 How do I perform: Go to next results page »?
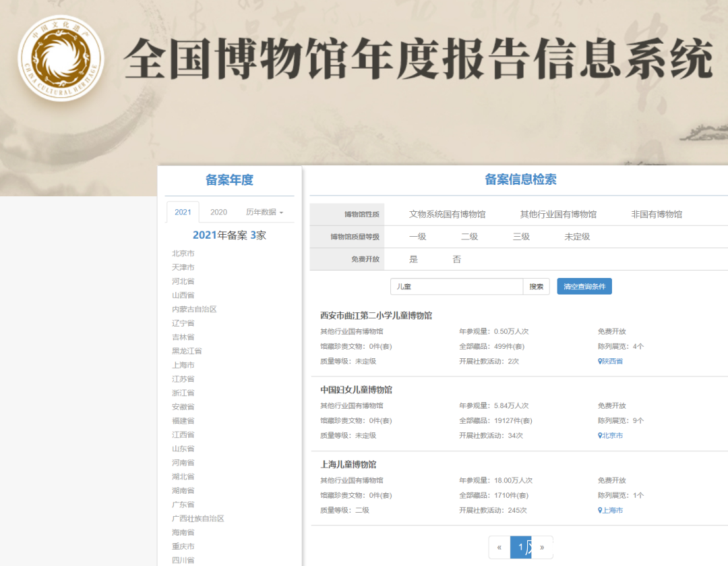pos(542,547)
